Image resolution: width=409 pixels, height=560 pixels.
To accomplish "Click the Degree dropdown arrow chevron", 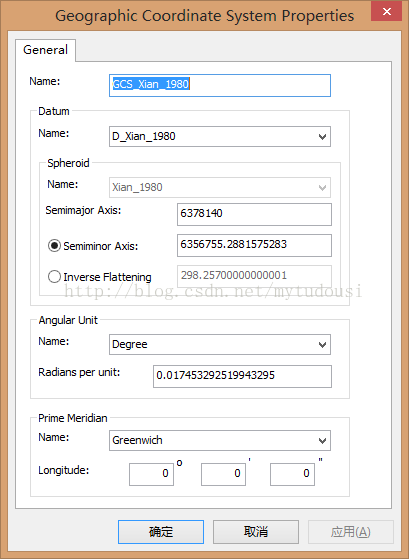I will click(x=322, y=345).
